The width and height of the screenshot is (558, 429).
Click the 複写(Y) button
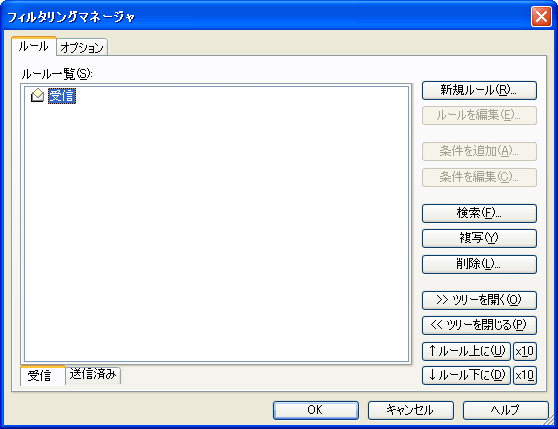coord(479,238)
